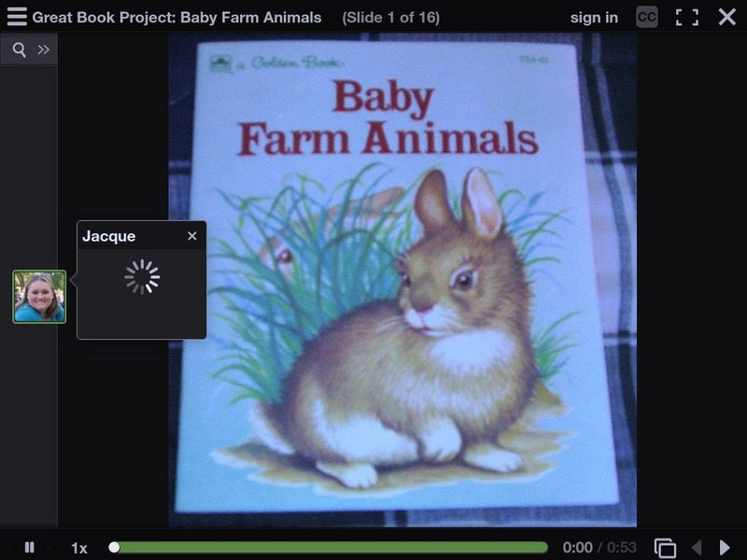This screenshot has width=747, height=560.
Task: Open the hamburger menu
Action: (17, 17)
